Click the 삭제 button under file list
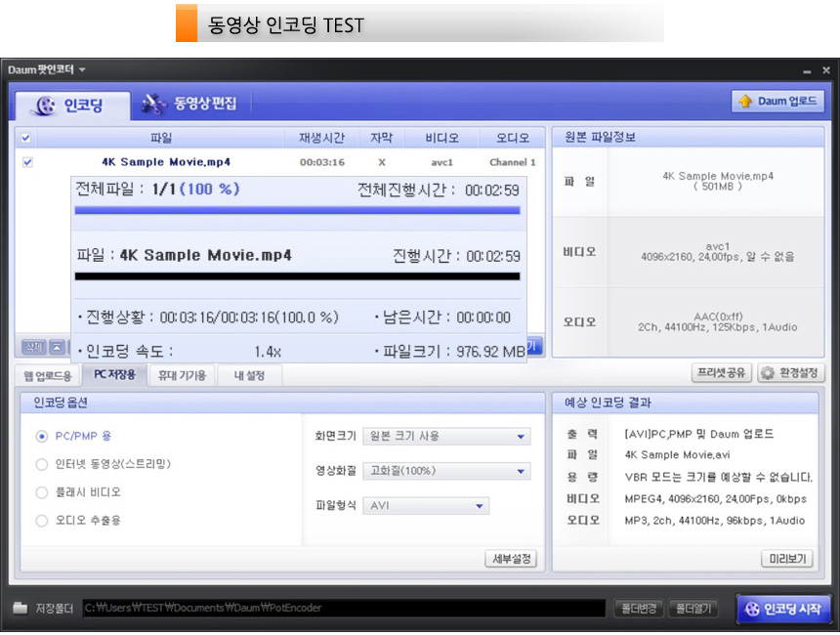The image size is (840, 635). click(x=34, y=347)
